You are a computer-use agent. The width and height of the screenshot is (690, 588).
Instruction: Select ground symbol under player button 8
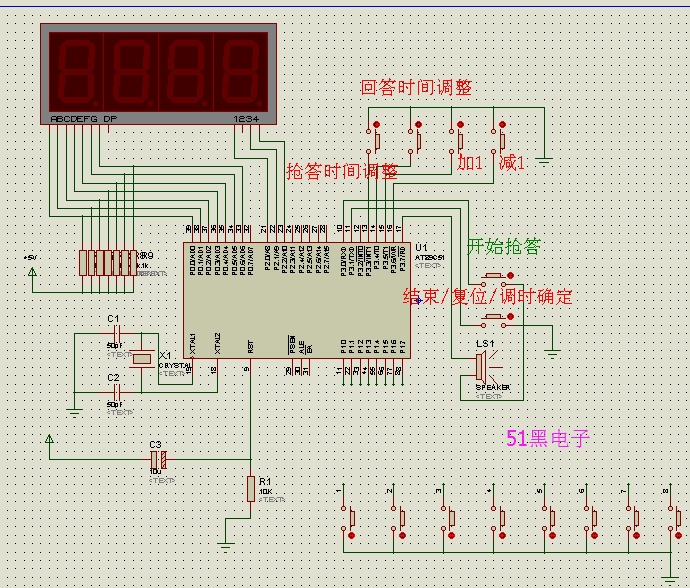(670, 580)
